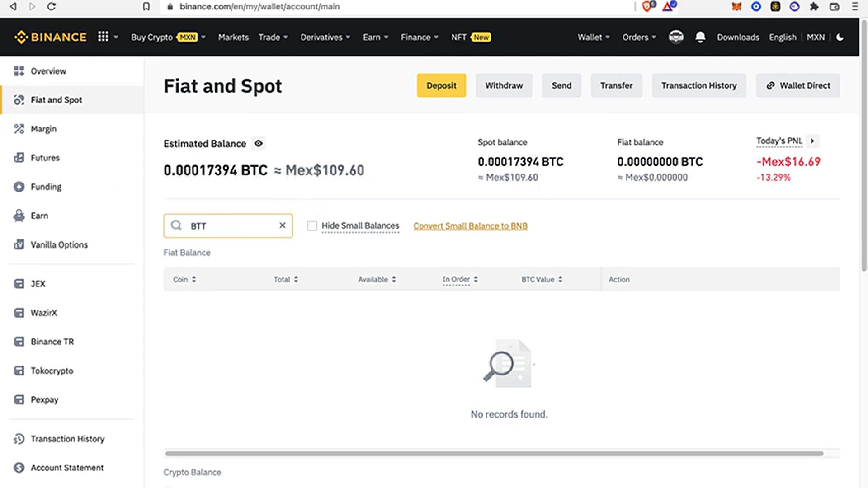Select the Margin wallet icon

coord(19,129)
